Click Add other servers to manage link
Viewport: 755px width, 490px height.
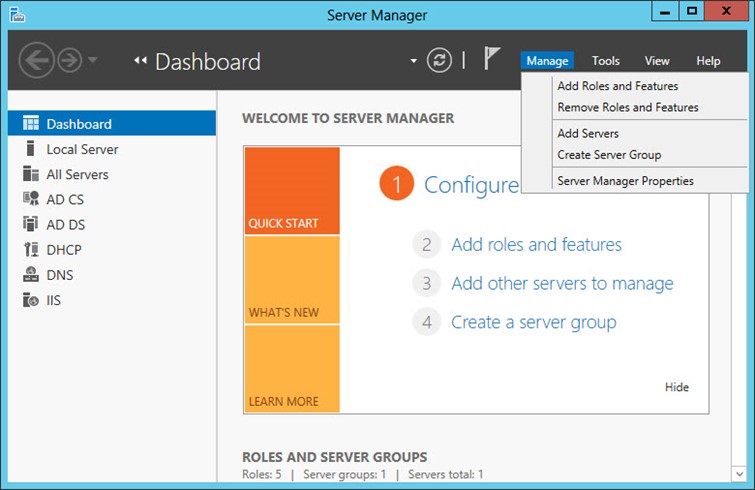(x=562, y=283)
